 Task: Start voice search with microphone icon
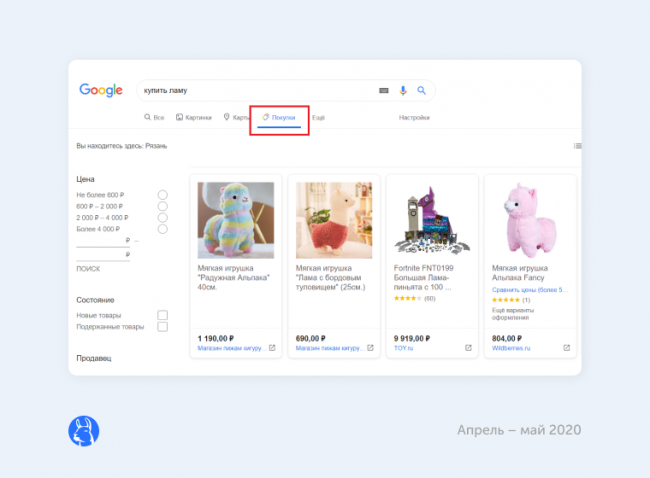403,90
